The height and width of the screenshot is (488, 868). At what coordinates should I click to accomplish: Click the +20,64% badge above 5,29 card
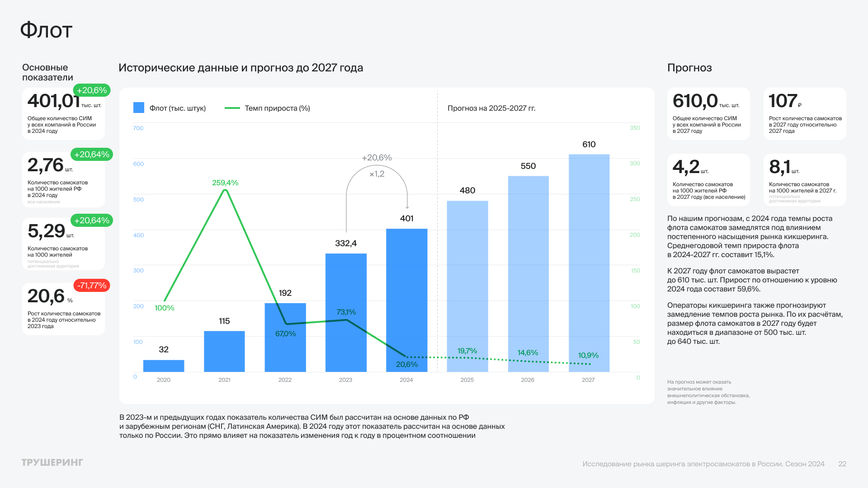pos(92,221)
